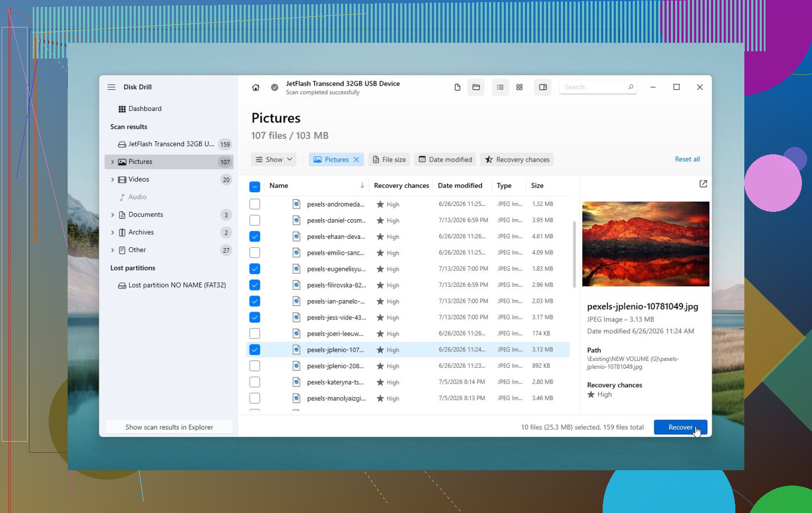Remove the Pictures filter with X

[x=356, y=160]
